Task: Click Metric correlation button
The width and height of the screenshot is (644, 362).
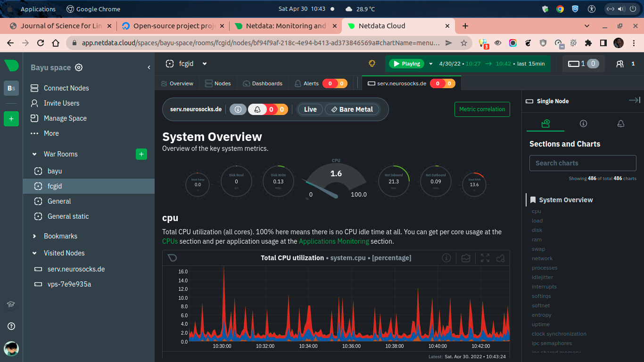Action: tap(482, 109)
